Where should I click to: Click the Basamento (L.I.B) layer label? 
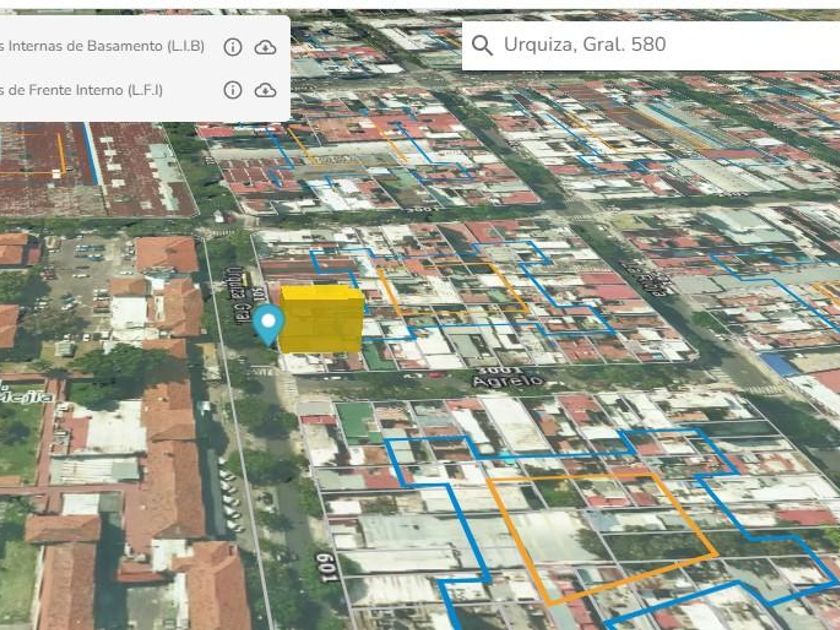click(x=102, y=46)
